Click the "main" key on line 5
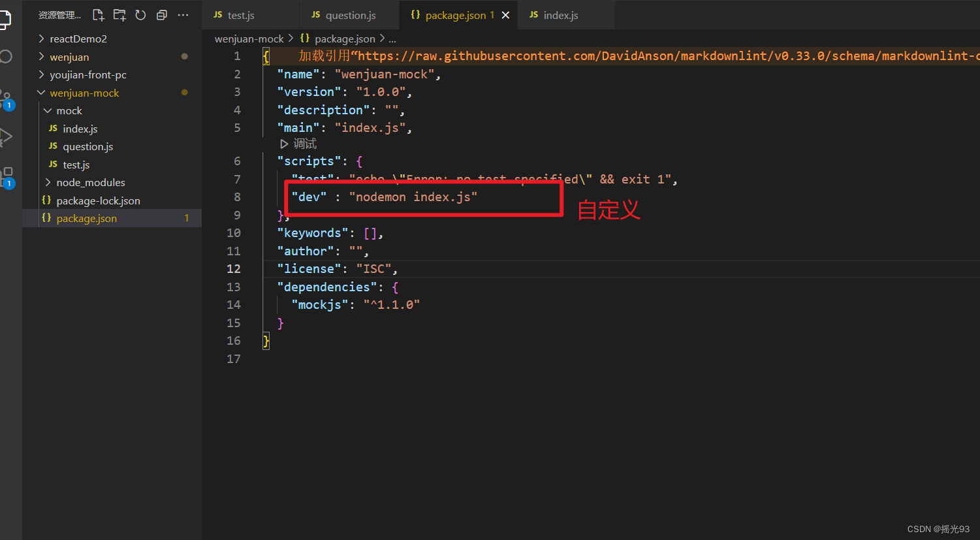The image size is (980, 540). pyautogui.click(x=298, y=128)
